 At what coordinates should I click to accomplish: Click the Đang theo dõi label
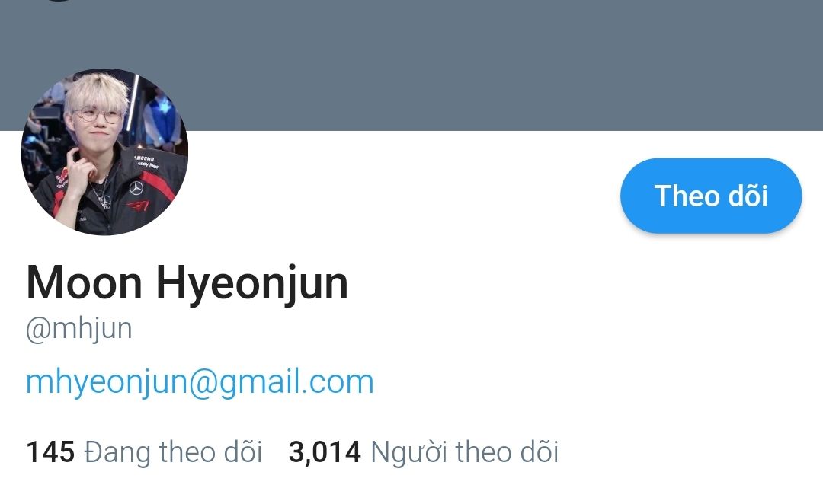click(x=173, y=452)
